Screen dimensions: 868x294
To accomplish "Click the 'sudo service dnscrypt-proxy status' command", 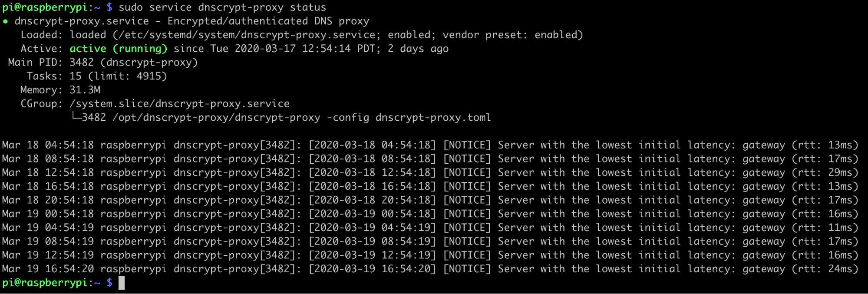I will [222, 7].
